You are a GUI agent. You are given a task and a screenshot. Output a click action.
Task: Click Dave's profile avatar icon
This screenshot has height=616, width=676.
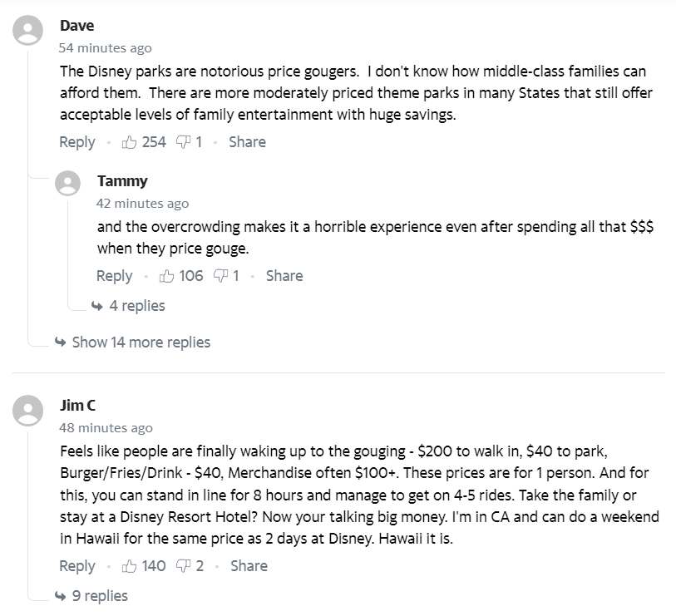tap(30, 33)
